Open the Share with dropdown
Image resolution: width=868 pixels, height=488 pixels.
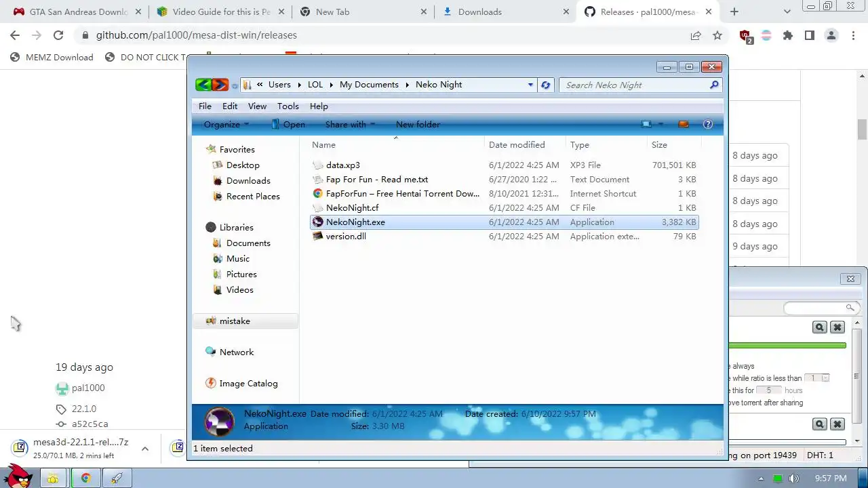350,124
